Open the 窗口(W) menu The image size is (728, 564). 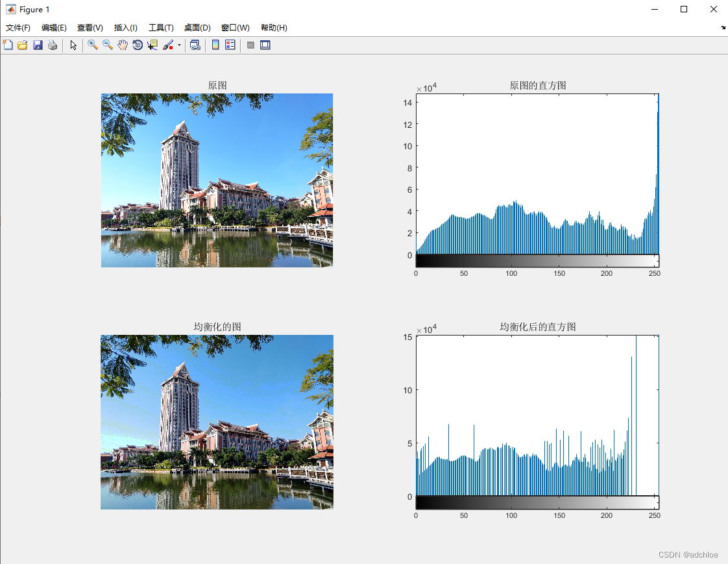[236, 28]
